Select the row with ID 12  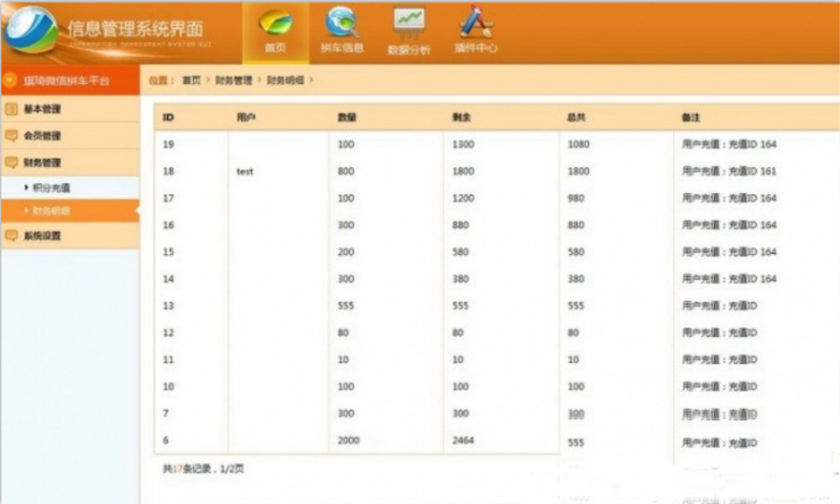tap(496, 332)
